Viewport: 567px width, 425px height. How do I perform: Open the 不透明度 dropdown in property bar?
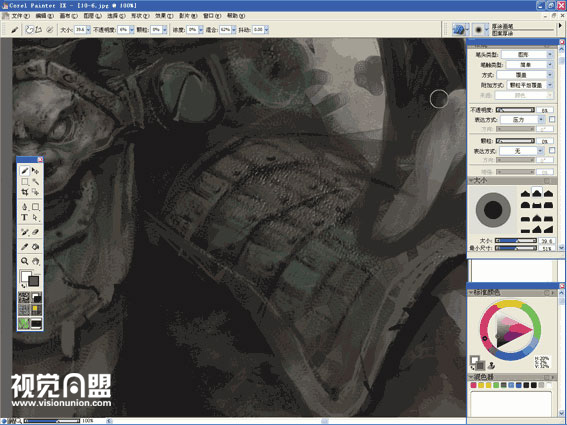(132, 30)
